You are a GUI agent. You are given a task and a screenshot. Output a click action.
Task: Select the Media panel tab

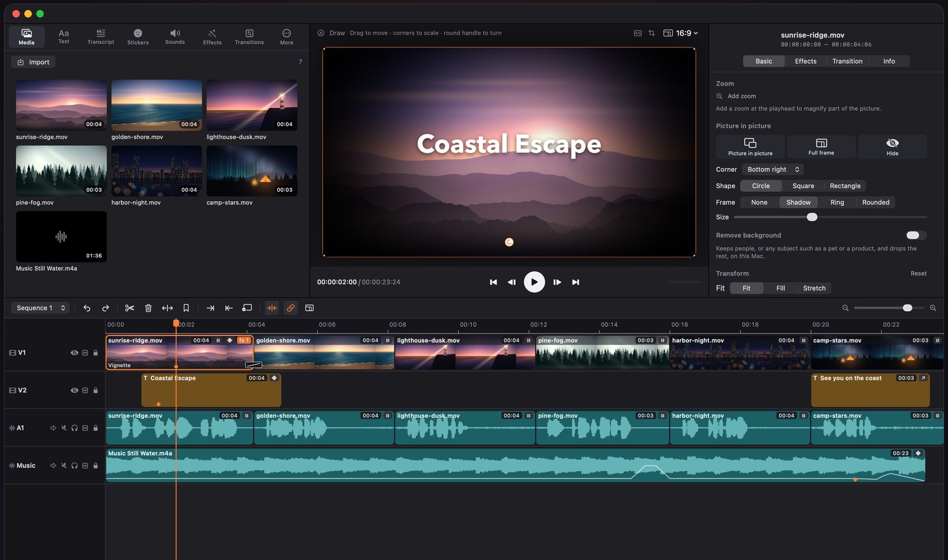[26, 37]
